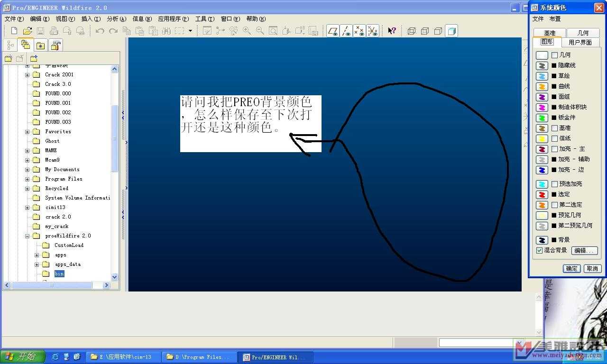This screenshot has height=364, width=607.
Task: Open taskbar item E:\应用软件\cim-13
Action: pos(124,357)
